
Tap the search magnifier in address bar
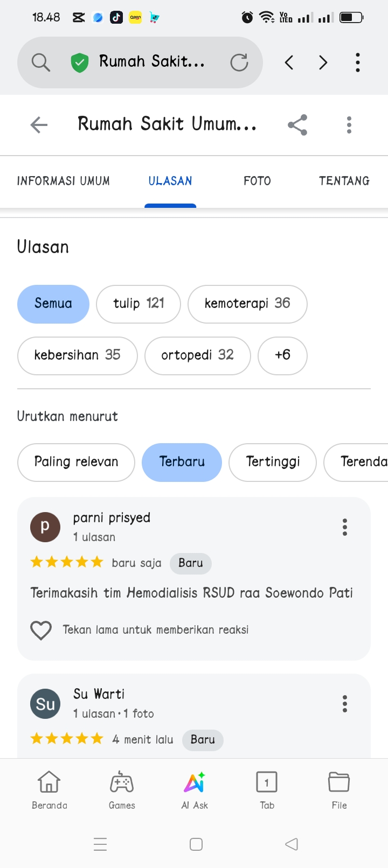click(41, 62)
